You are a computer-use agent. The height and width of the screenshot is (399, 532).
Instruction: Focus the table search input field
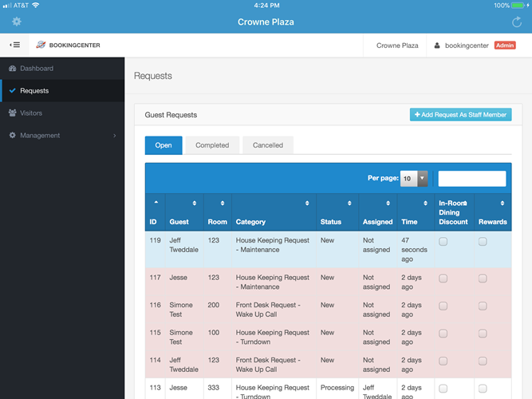[x=472, y=179]
